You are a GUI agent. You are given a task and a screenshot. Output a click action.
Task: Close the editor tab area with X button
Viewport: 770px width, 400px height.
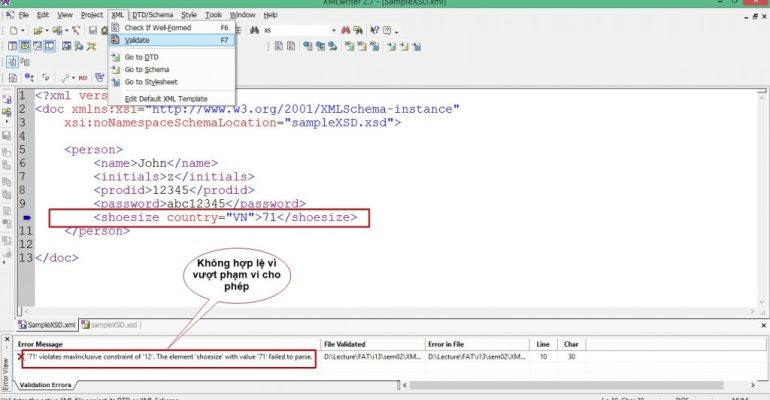click(x=764, y=325)
